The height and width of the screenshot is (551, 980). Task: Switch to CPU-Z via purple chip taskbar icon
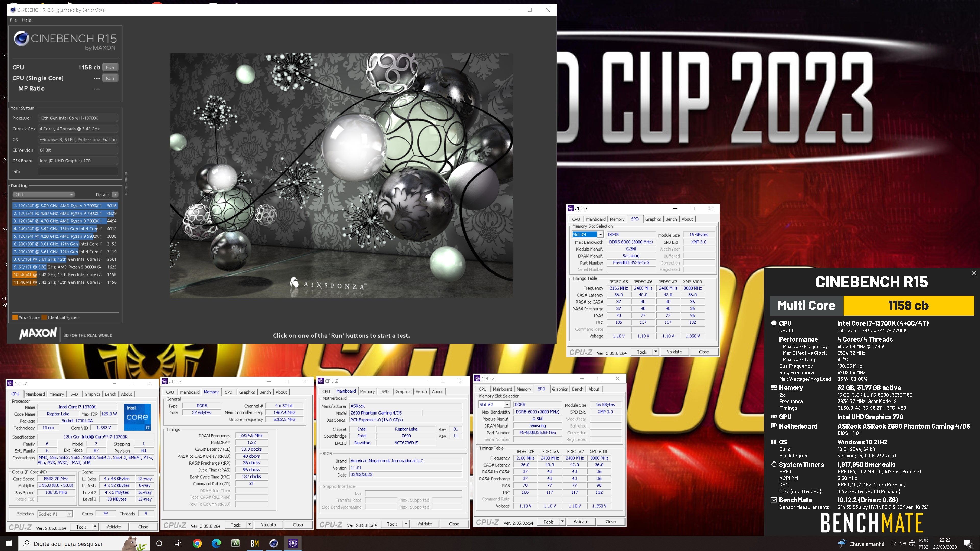[292, 543]
